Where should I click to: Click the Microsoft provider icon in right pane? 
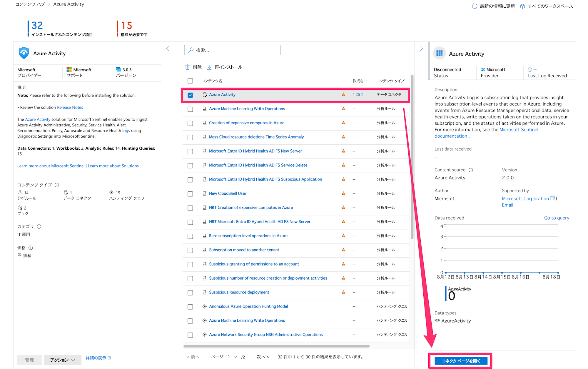click(483, 70)
